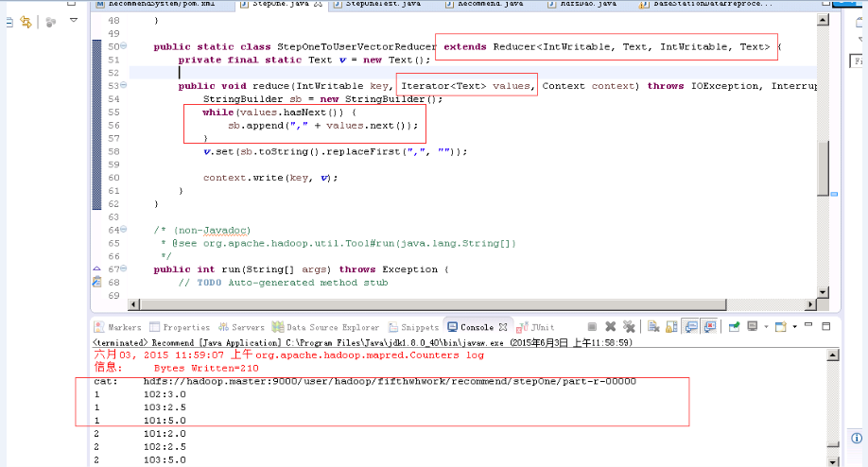Switch to the JUnit view tab
The height and width of the screenshot is (467, 868).
(535, 327)
